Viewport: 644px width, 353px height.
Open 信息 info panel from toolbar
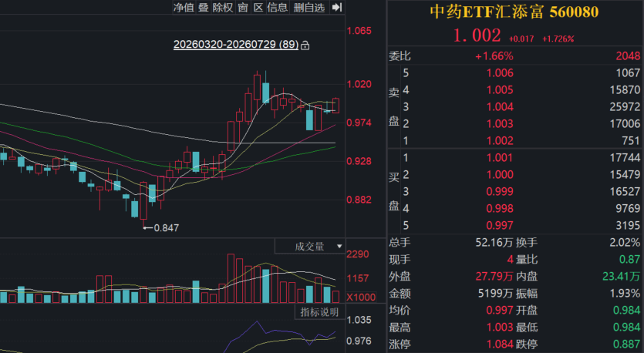(277, 8)
